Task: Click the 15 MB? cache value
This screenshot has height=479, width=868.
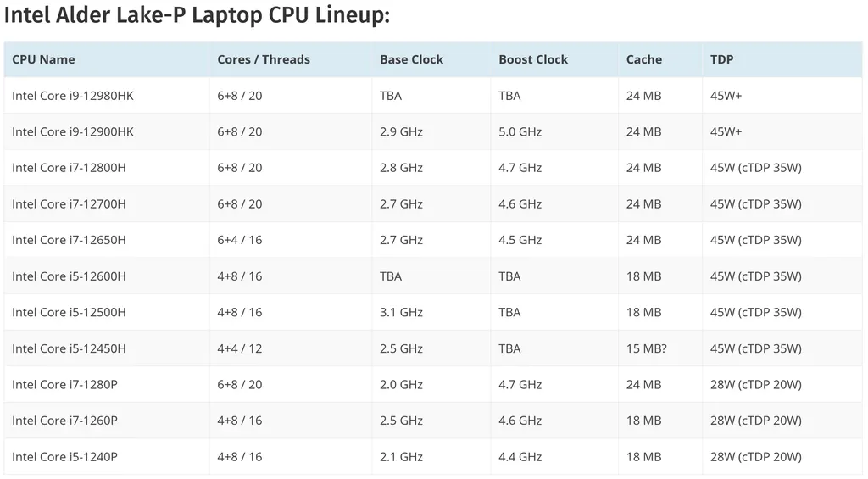Action: [x=647, y=348]
